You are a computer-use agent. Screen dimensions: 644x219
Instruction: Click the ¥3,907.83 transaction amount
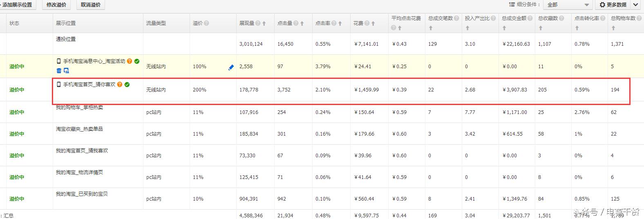[514, 90]
